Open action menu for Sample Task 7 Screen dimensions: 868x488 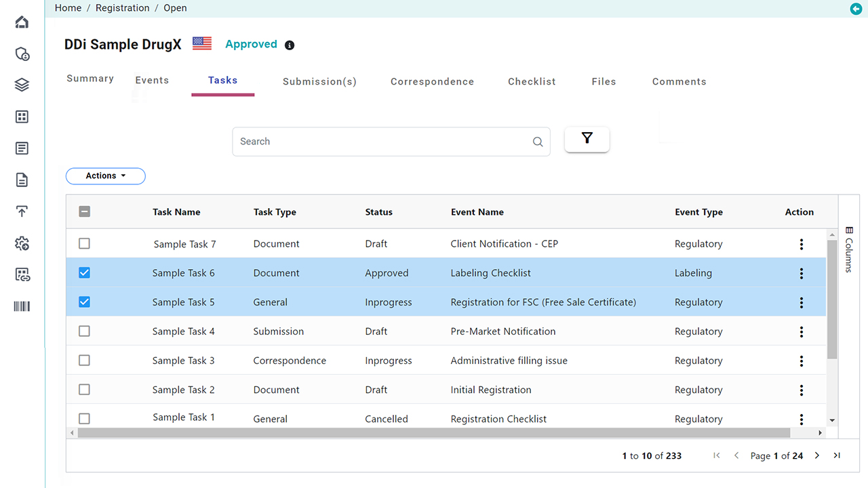point(802,244)
